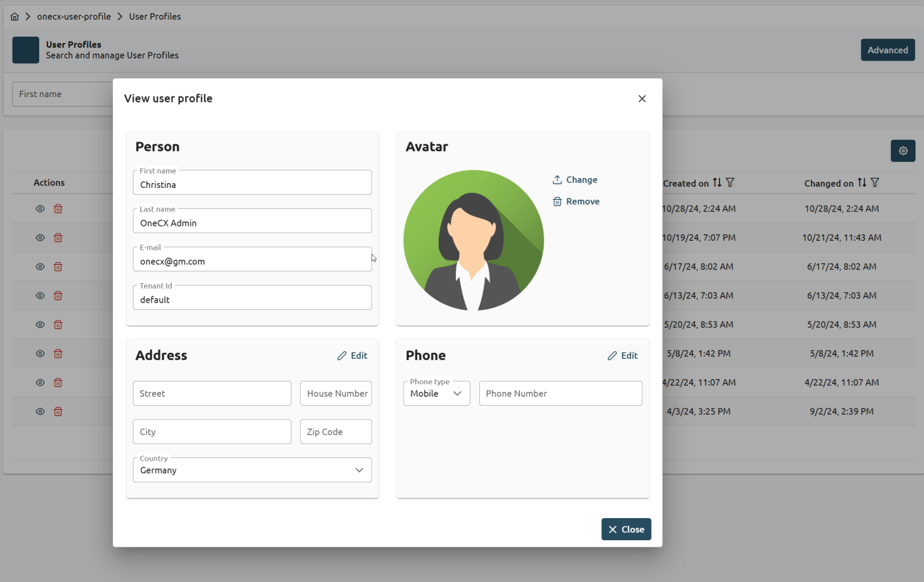View profile in row changed 5/8/24, 1:42 PM
The width and height of the screenshot is (924, 582).
coord(40,354)
